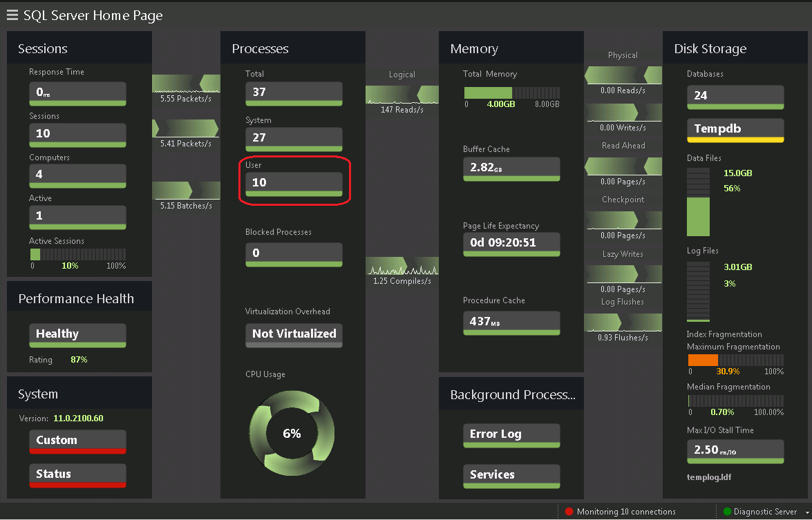Open the Diagnostic Server dropdown arrow
Viewport: 812px width, 520px height.
pos(807,512)
